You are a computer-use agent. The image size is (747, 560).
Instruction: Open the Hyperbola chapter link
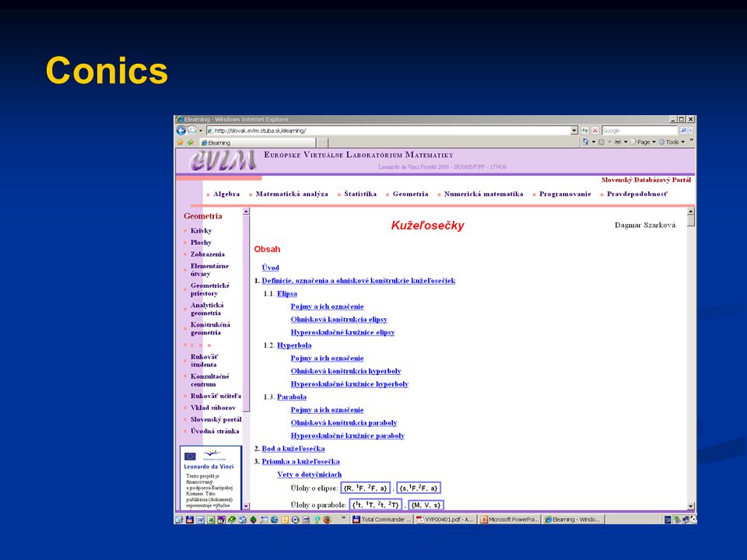click(x=294, y=345)
